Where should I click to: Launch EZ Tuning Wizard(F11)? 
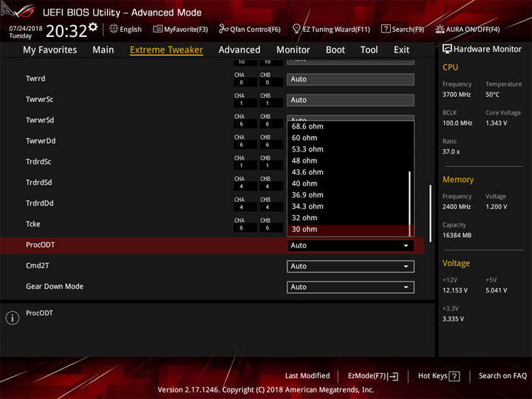(331, 29)
